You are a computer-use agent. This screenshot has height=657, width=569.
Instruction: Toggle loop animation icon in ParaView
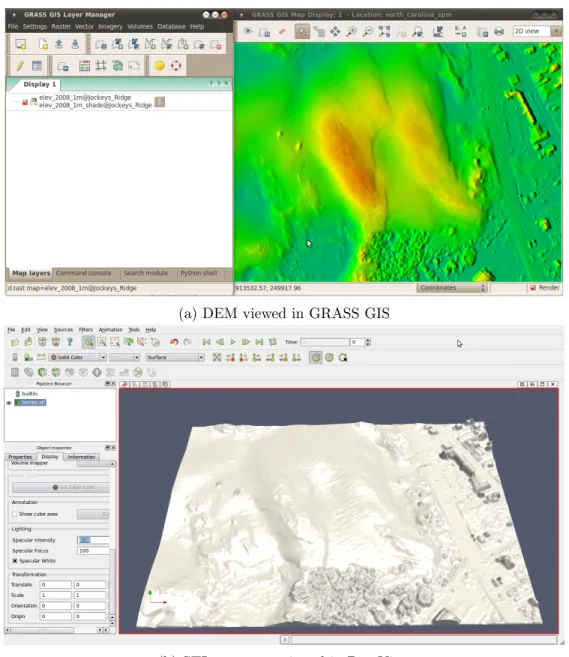273,342
